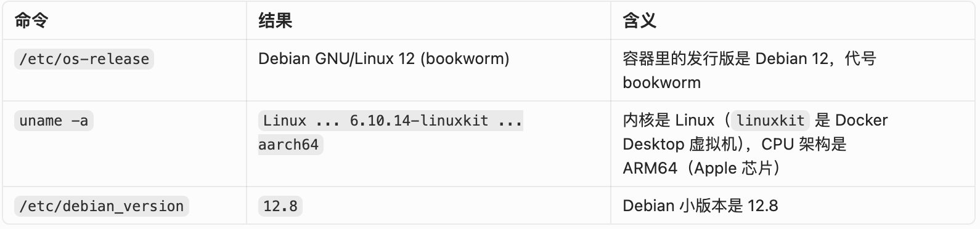Viewport: 980px width, 229px height.
Task: Click the aarch64 code text
Action: [x=290, y=145]
